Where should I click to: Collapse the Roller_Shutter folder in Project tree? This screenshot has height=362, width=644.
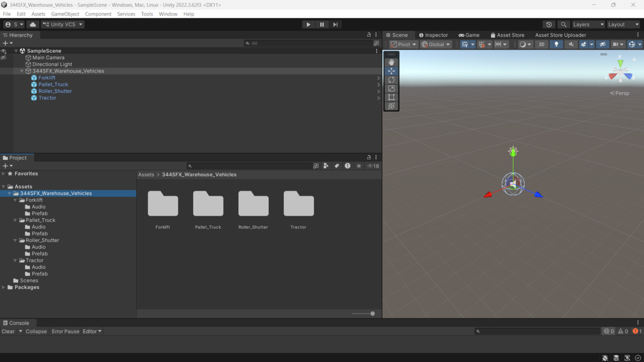[16, 240]
